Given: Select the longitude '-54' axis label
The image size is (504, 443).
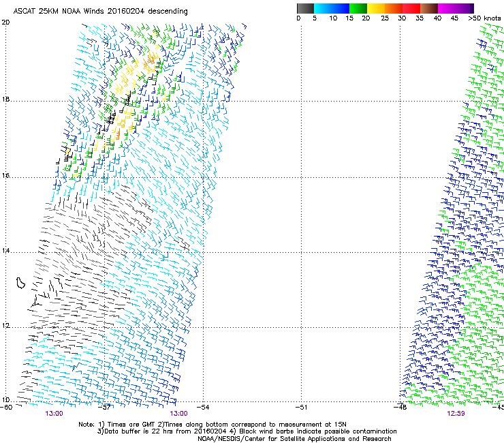Looking at the screenshot, I should pyautogui.click(x=203, y=408).
